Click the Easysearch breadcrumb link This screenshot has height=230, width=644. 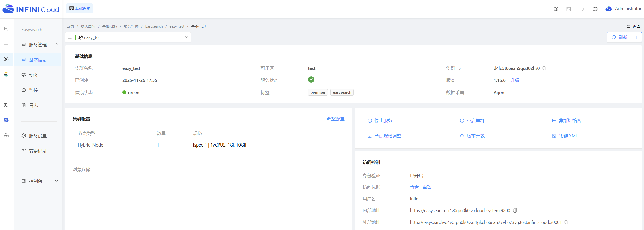tap(154, 26)
